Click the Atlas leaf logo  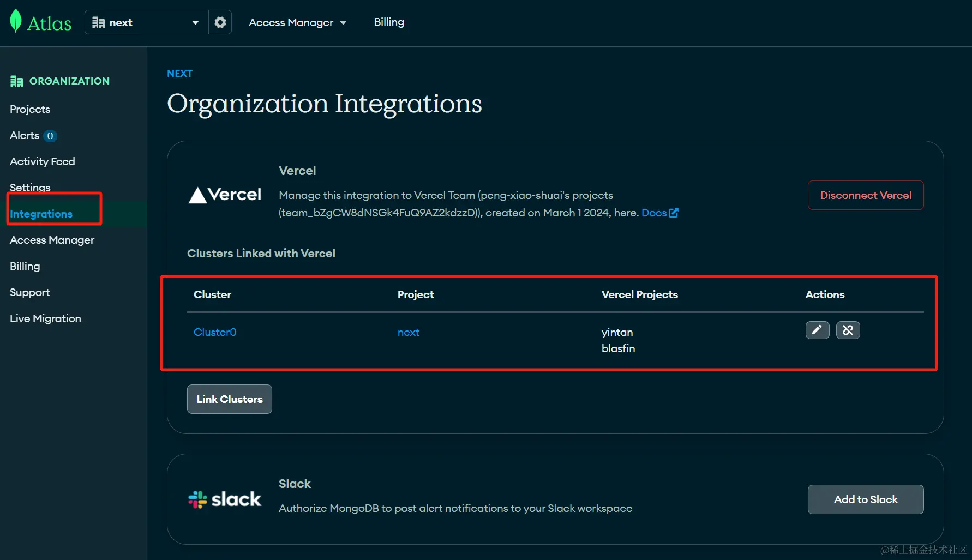pyautogui.click(x=16, y=21)
